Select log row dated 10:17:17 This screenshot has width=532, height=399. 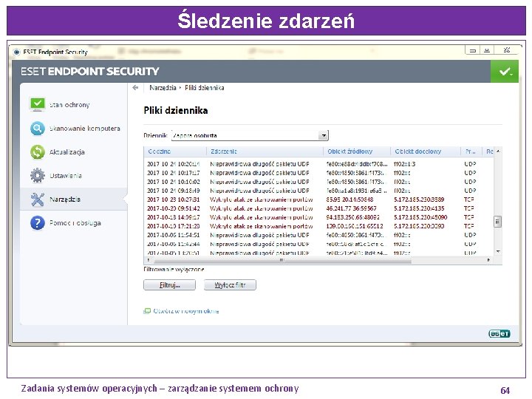(x=319, y=173)
